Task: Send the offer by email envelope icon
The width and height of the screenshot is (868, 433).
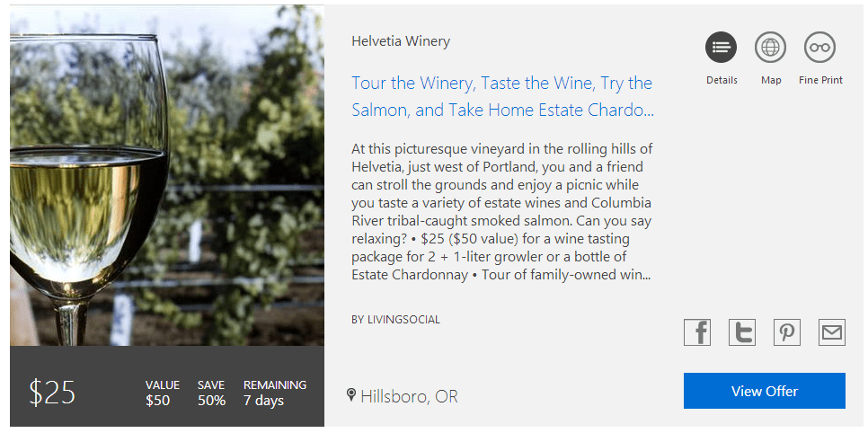Action: pyautogui.click(x=832, y=332)
